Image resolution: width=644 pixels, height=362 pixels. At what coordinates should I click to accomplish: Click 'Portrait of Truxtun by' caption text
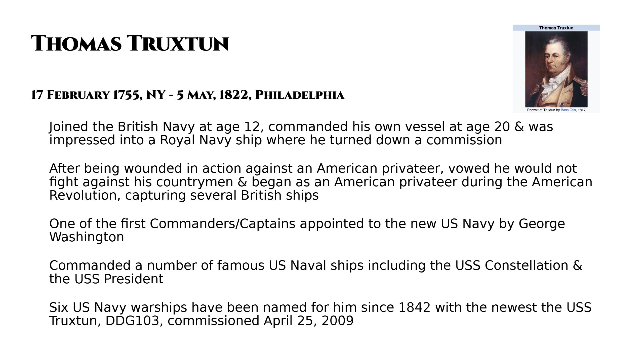pyautogui.click(x=543, y=110)
